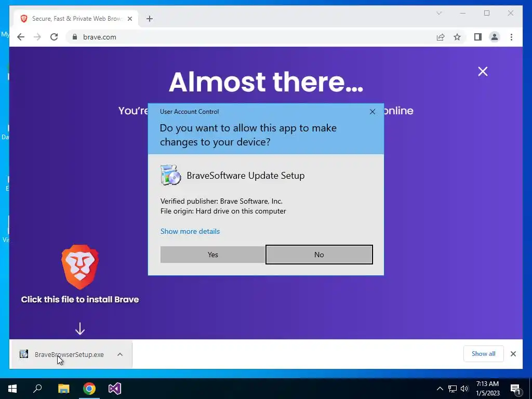This screenshot has width=532, height=399.
Task: Close the User Account Control dialog
Action: [372, 112]
